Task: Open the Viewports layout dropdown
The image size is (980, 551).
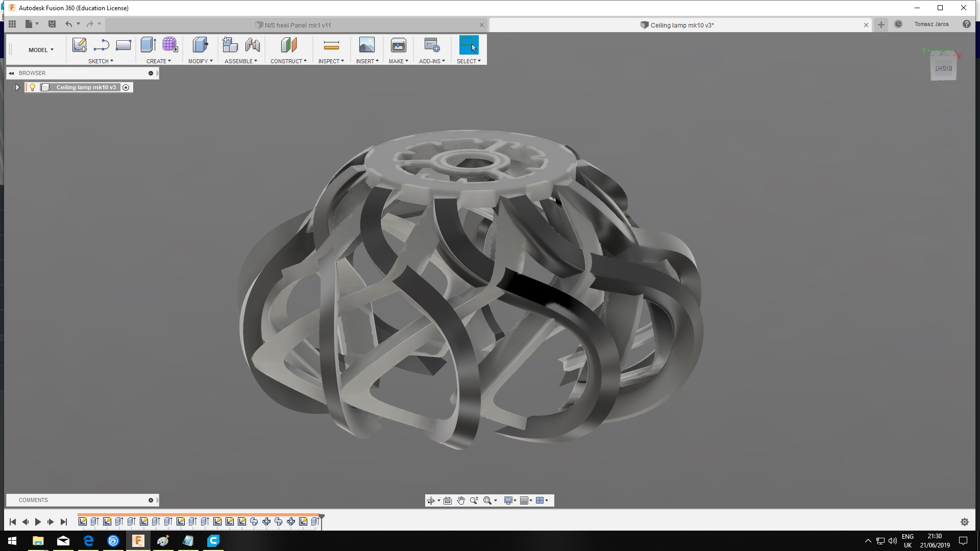Action: point(542,500)
